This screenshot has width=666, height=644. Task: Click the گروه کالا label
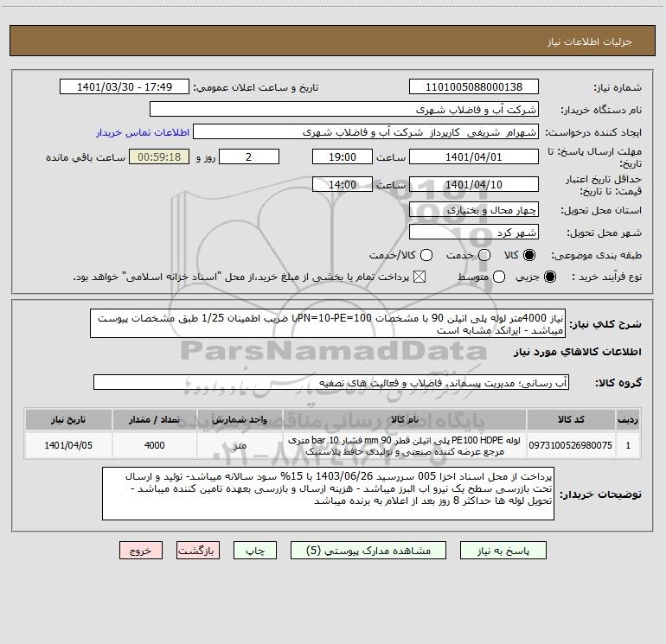tap(618, 383)
